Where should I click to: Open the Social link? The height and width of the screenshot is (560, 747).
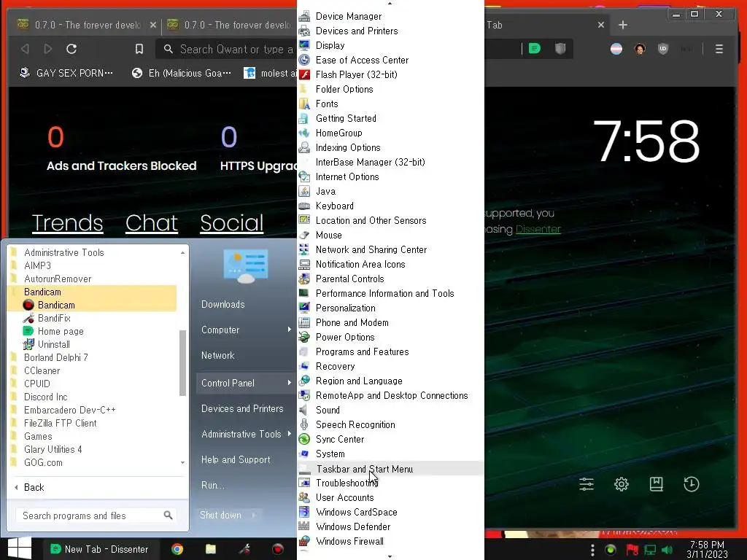tap(231, 223)
